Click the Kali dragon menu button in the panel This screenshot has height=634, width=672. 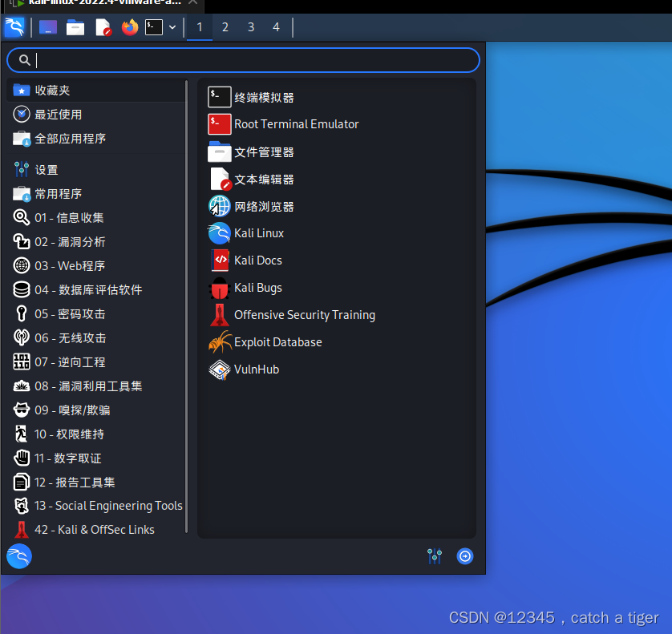tap(14, 27)
